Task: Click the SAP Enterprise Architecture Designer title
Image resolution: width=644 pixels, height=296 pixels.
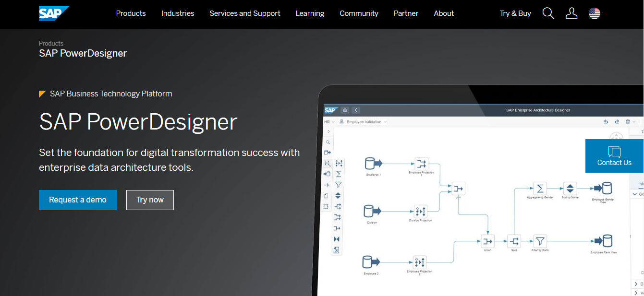Action: point(538,110)
